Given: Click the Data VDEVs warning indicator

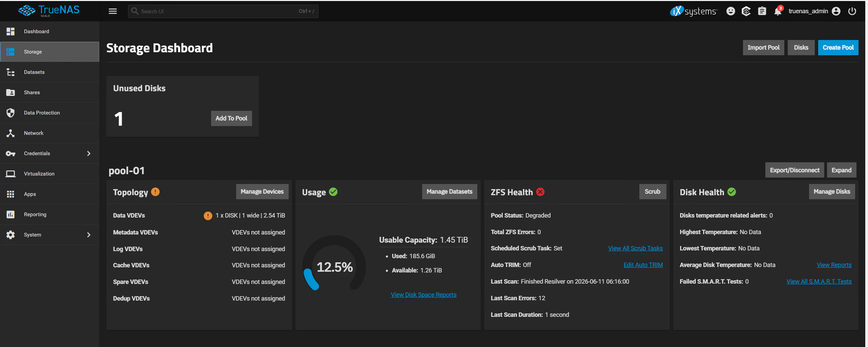Looking at the screenshot, I should (x=208, y=216).
